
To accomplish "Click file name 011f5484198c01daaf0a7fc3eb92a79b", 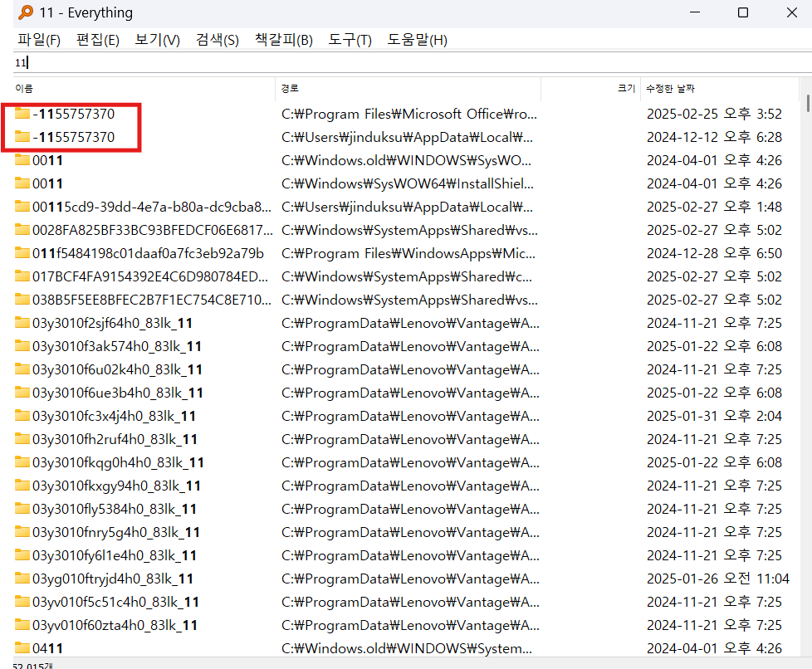I will click(148, 253).
